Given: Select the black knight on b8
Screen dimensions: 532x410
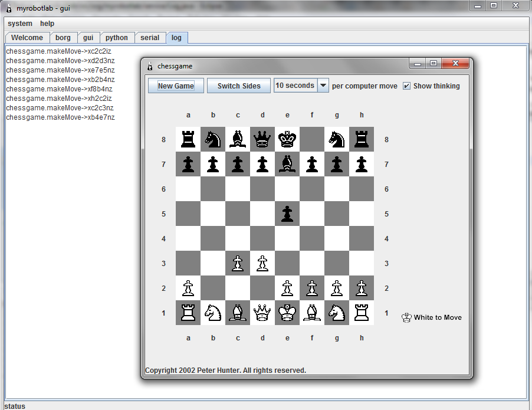Looking at the screenshot, I should tap(213, 139).
